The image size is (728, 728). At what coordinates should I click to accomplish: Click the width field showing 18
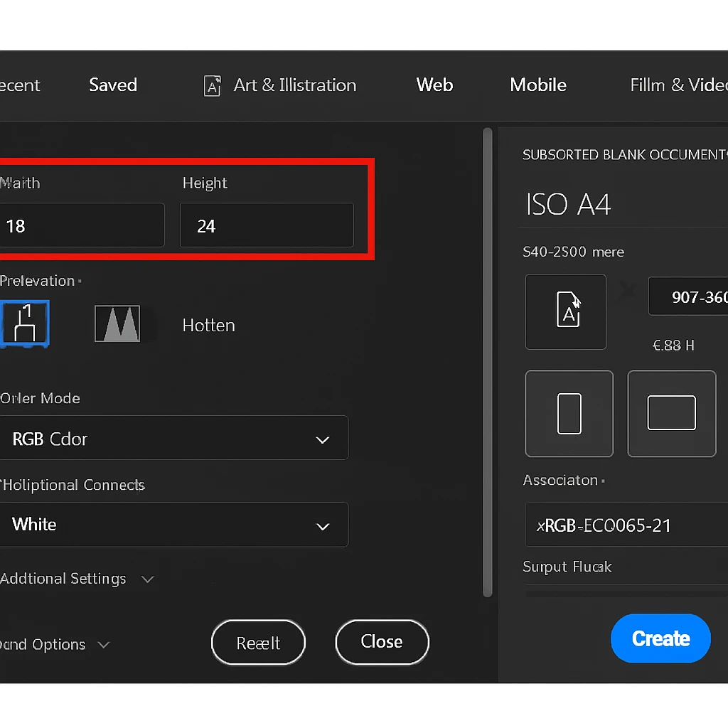click(81, 226)
